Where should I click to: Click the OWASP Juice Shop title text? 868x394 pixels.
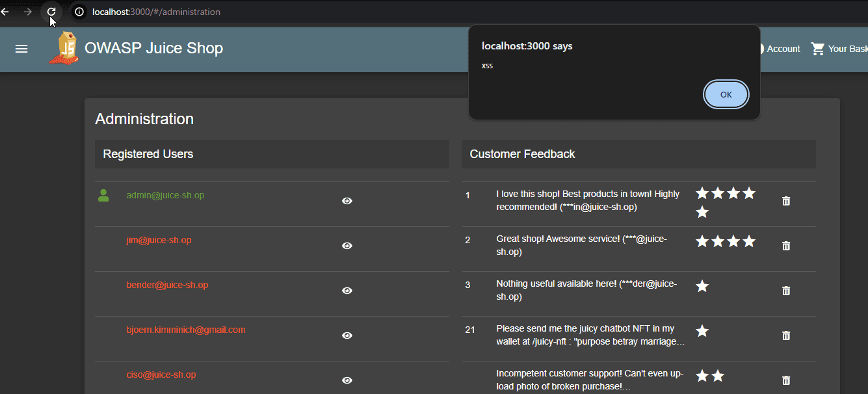click(153, 49)
